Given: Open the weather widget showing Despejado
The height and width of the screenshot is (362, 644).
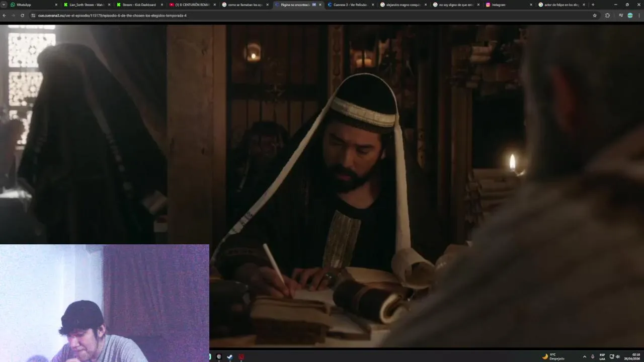Looking at the screenshot, I should (553, 356).
